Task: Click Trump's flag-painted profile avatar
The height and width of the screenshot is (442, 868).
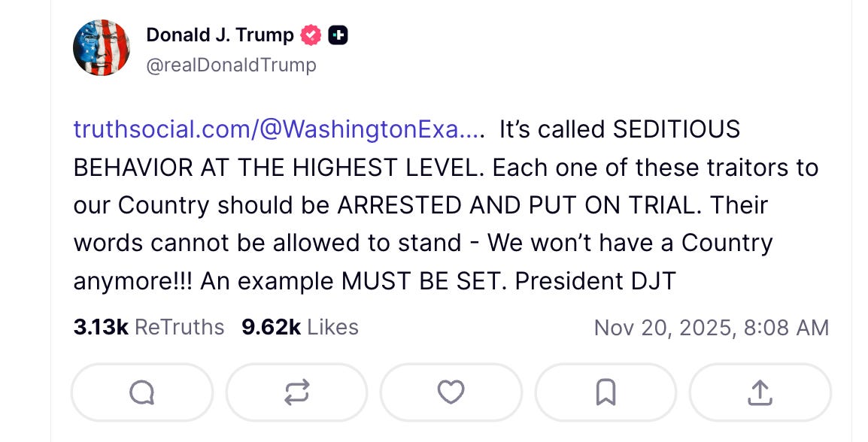Action: pos(101,47)
